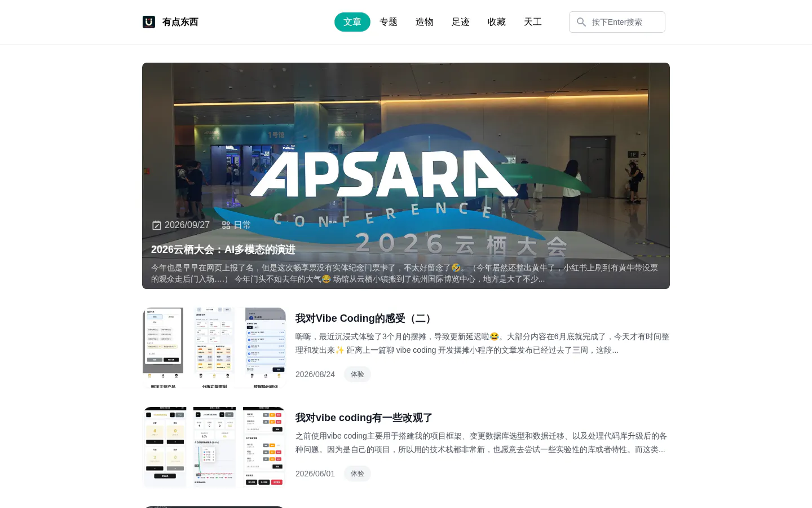Open the 有点东西 site title link

[180, 22]
